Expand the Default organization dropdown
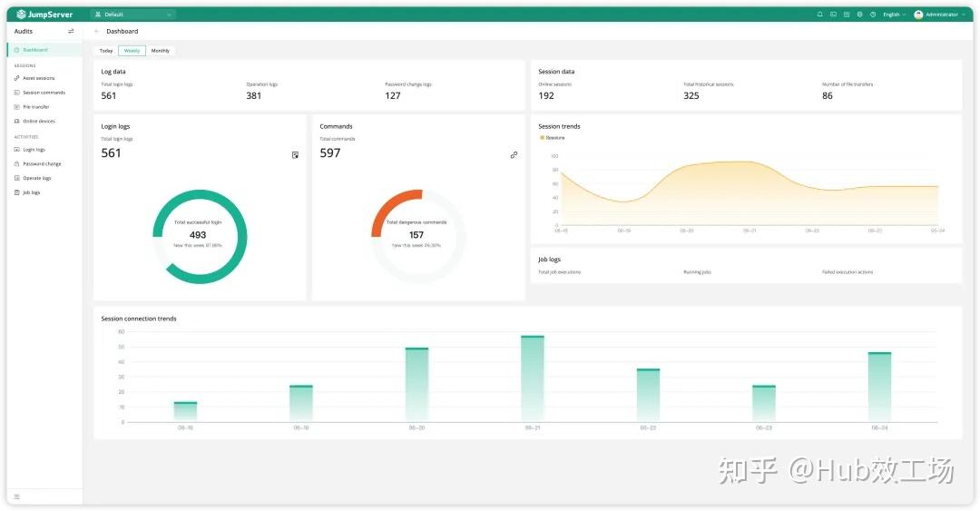The image size is (980, 511). [132, 15]
